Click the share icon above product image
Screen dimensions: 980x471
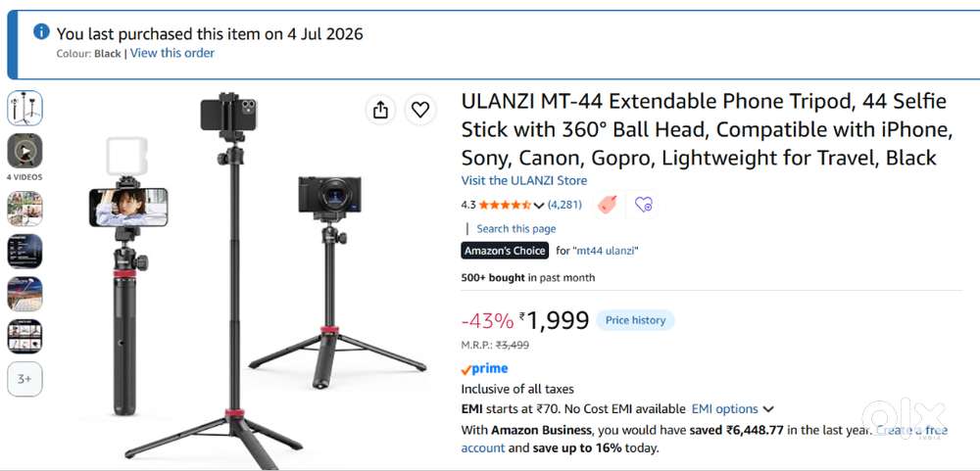[380, 110]
